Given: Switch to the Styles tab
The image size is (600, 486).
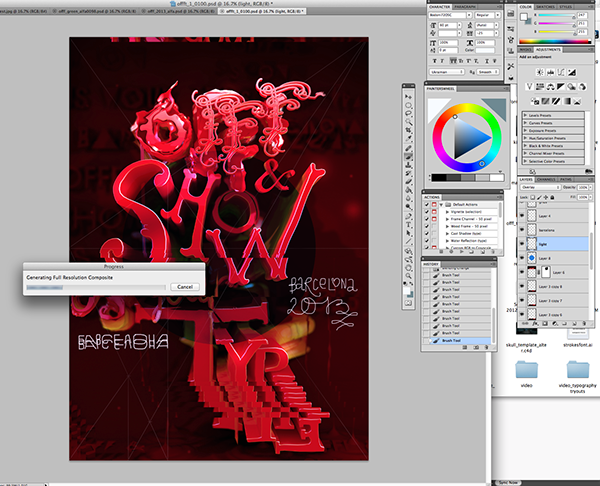Looking at the screenshot, I should click(x=565, y=7).
